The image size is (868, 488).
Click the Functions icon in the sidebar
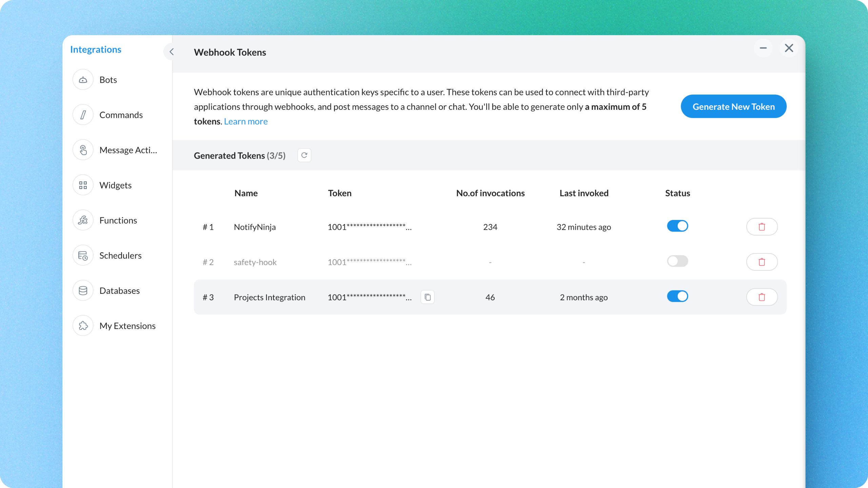[x=83, y=220]
